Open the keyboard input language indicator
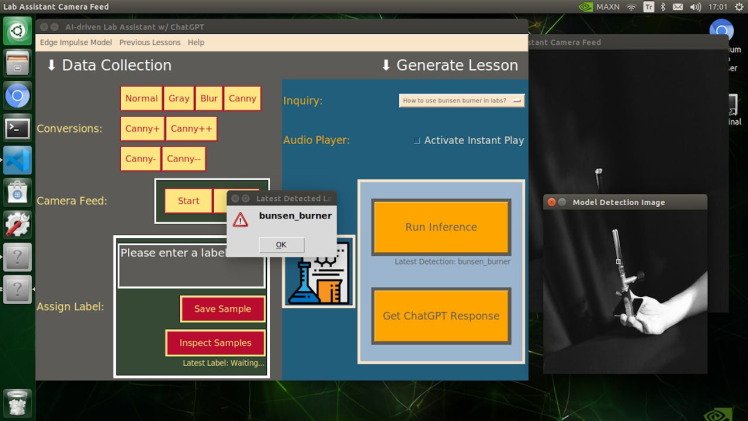Viewport: 748px width, 421px height. (648, 7)
